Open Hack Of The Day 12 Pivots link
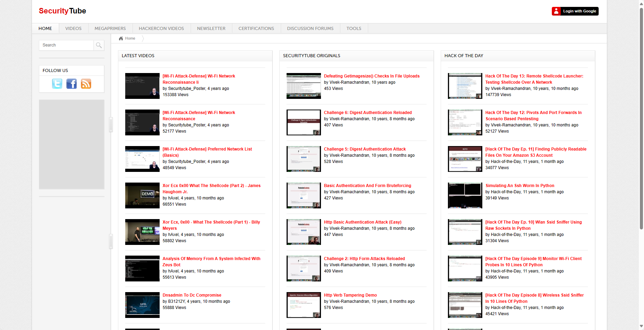This screenshot has height=330, width=644. point(534,116)
